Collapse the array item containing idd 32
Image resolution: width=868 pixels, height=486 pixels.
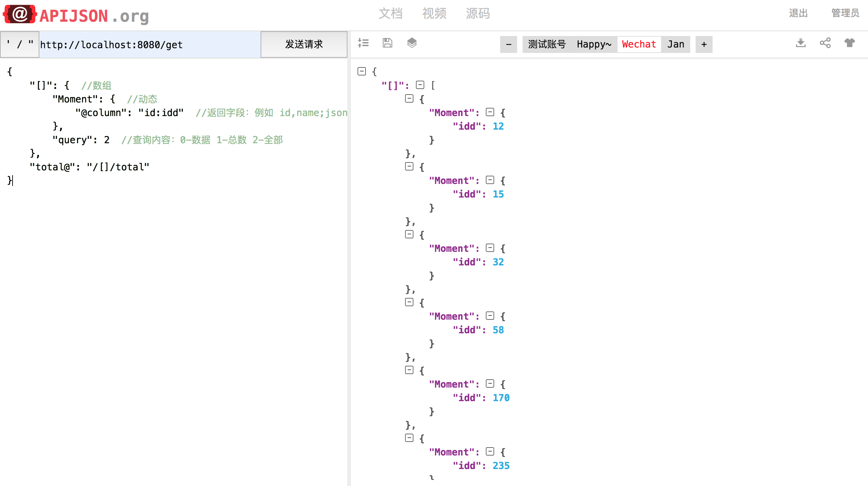point(409,234)
